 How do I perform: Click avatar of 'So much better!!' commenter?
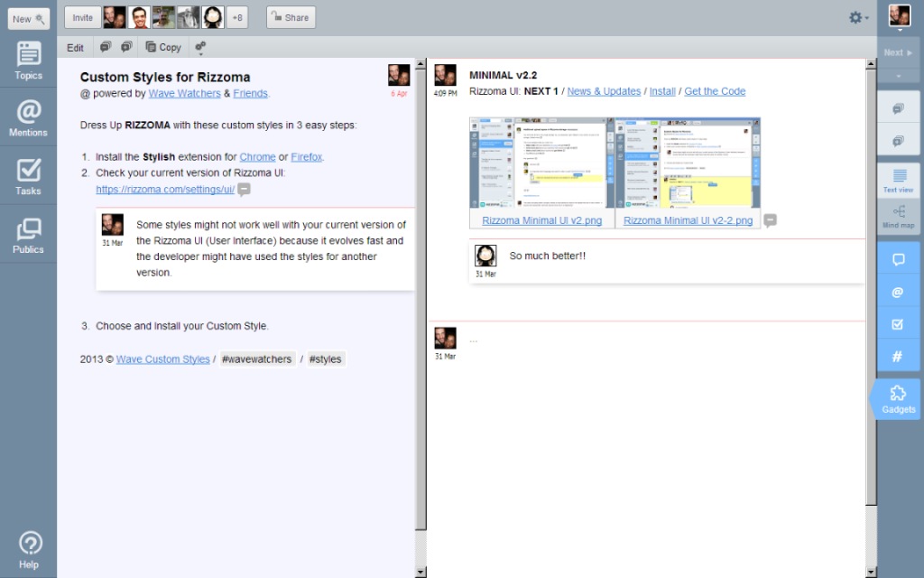(x=485, y=256)
